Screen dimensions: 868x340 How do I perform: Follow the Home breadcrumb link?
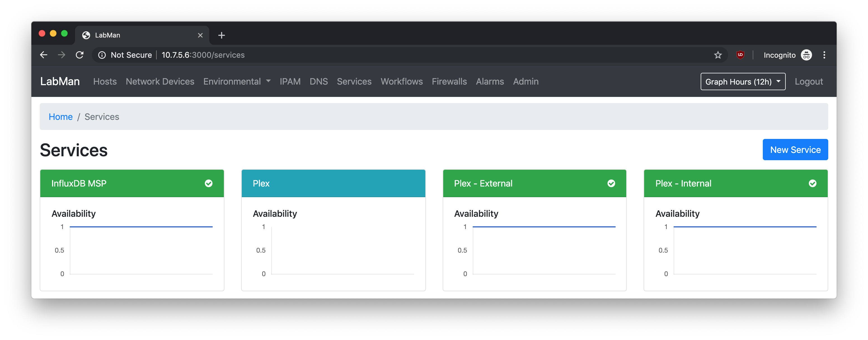(61, 117)
